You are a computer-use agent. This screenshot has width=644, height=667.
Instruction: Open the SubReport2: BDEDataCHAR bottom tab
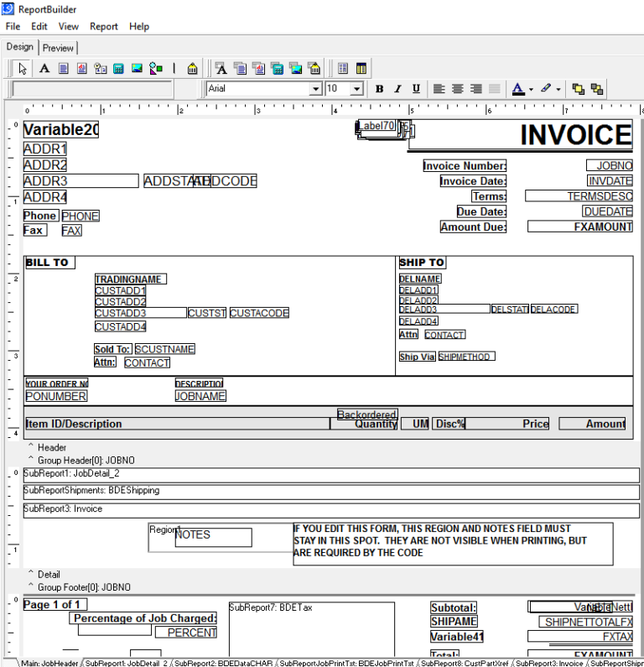coord(223,663)
